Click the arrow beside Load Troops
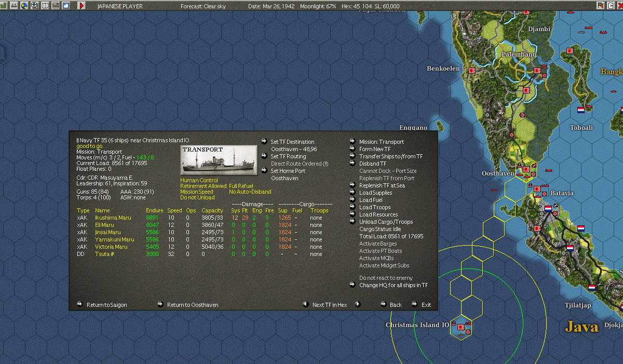The image size is (623, 364). pyautogui.click(x=353, y=207)
